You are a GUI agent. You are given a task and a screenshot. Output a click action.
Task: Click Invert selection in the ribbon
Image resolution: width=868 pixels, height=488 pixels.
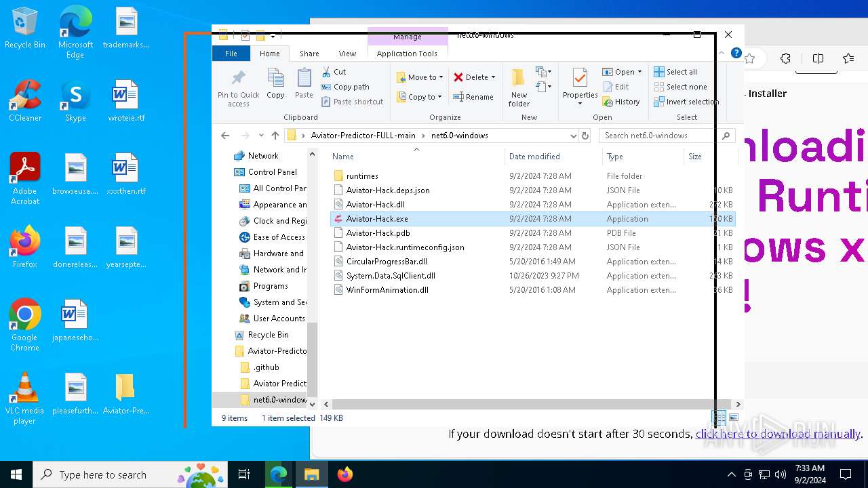coord(686,102)
